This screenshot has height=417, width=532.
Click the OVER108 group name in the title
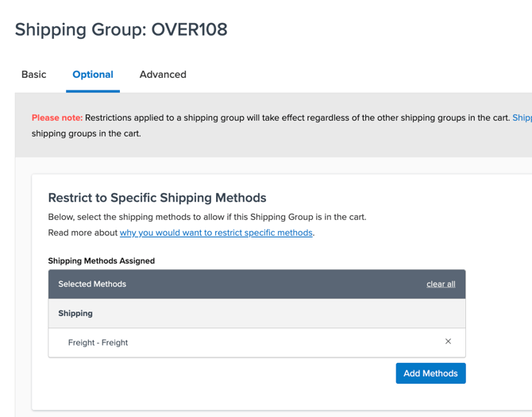pyautogui.click(x=189, y=29)
